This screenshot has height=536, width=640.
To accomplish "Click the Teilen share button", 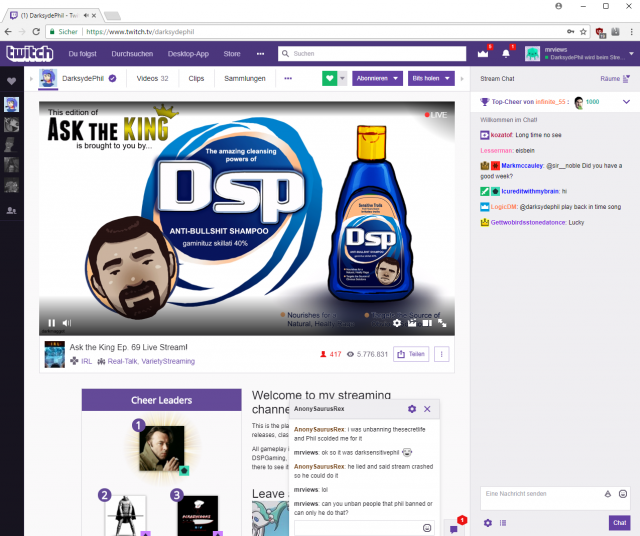I will tap(411, 354).
